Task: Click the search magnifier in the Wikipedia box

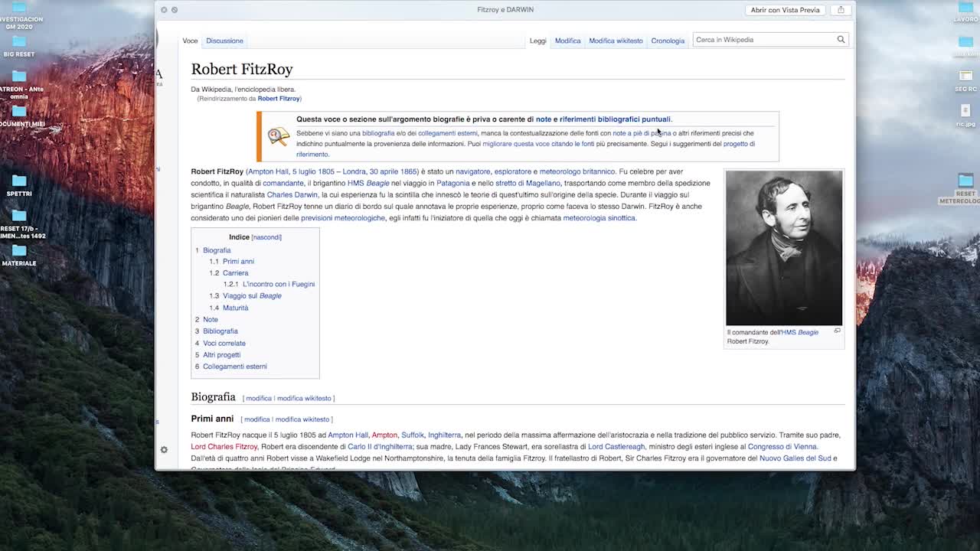Action: click(841, 40)
